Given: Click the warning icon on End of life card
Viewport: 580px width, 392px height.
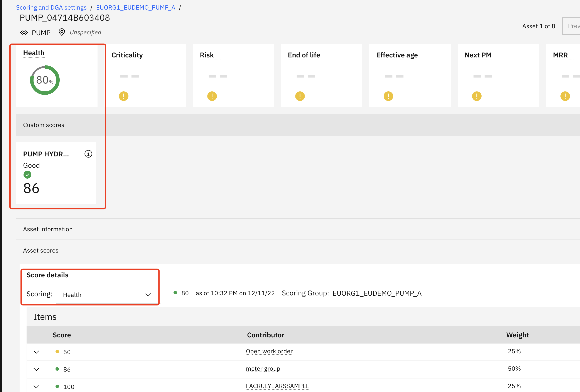Looking at the screenshot, I should pos(300,96).
